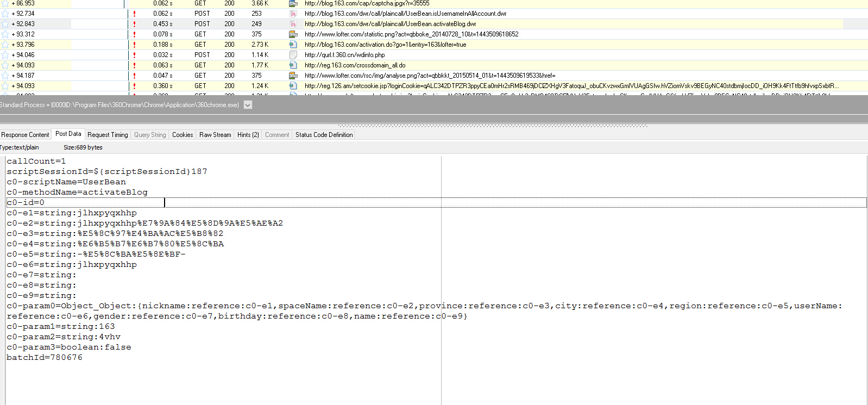Star the request at +92.734
This screenshot has height=405, width=868.
click(5, 14)
